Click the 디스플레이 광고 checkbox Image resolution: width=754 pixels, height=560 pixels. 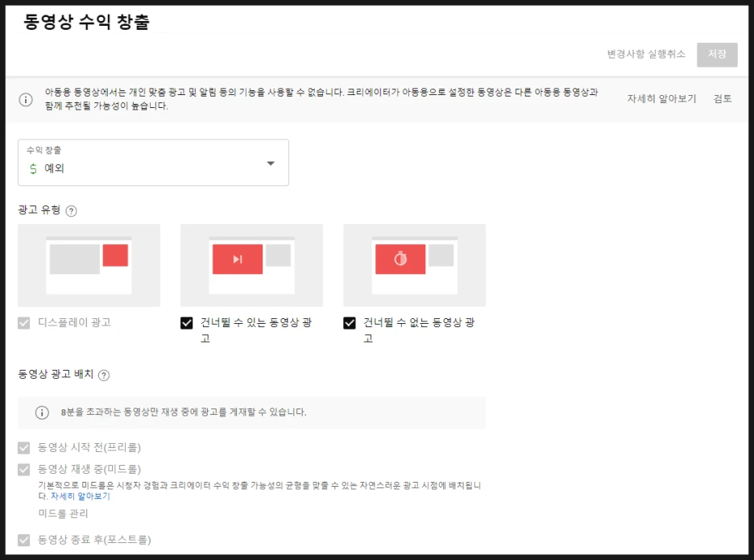[25, 323]
